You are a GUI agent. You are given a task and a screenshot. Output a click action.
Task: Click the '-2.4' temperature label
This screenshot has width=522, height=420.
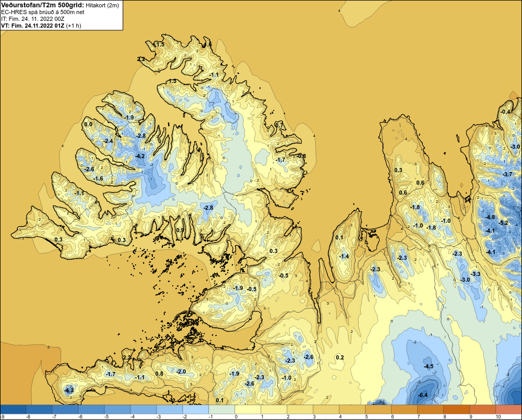click(x=108, y=141)
